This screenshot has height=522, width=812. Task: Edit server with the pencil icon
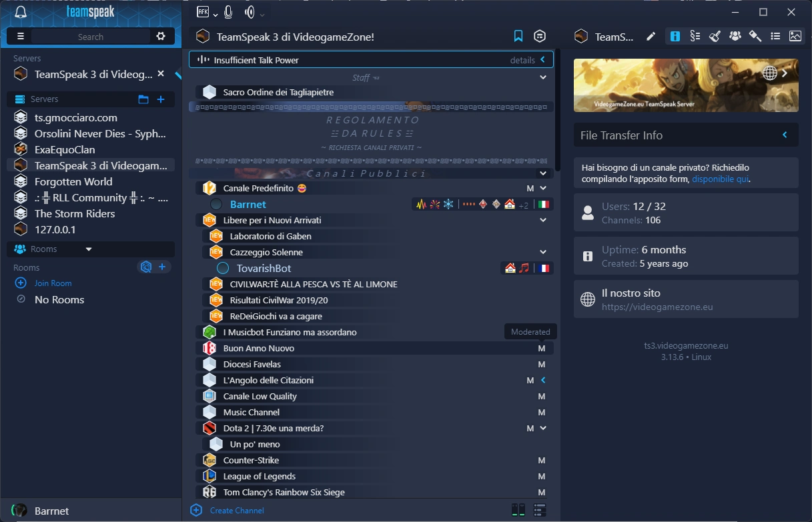pyautogui.click(x=651, y=37)
